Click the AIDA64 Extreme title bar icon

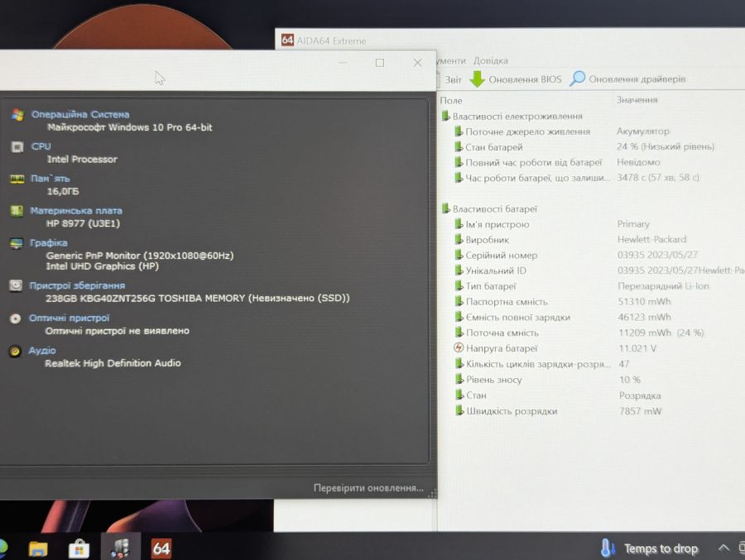pos(287,40)
